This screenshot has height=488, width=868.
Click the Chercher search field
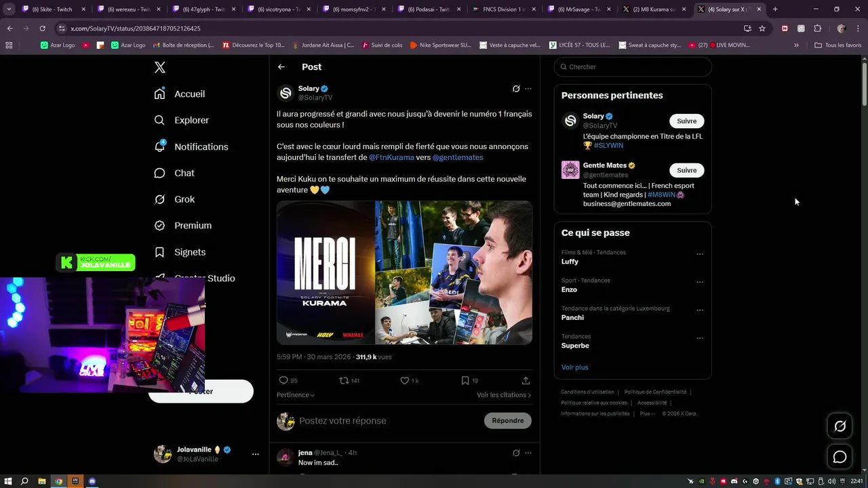coord(633,66)
